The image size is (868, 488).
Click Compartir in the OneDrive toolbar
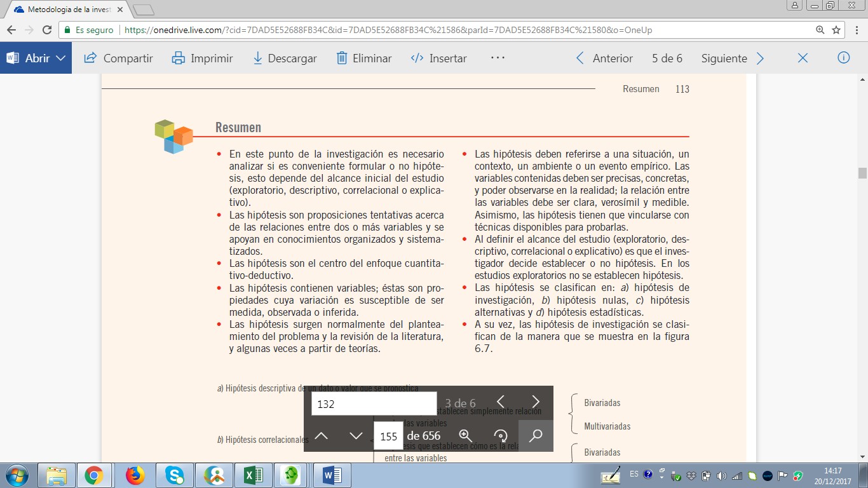[x=119, y=58]
